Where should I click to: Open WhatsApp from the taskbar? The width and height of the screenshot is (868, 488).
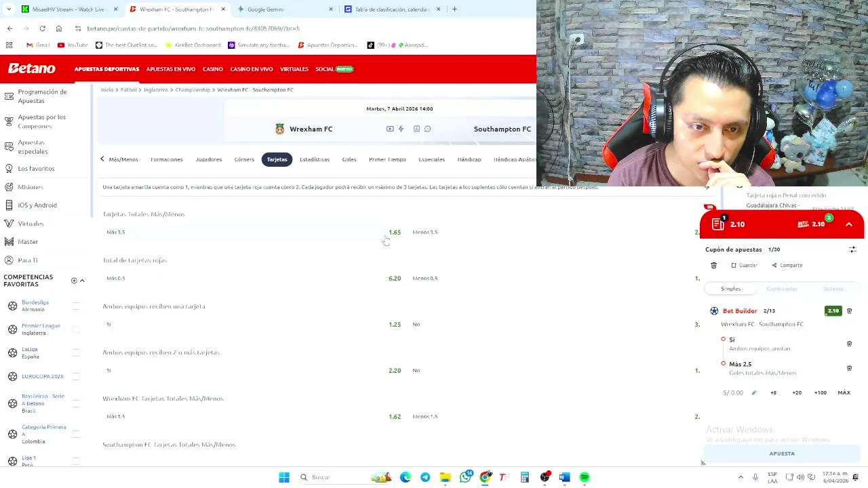click(465, 477)
